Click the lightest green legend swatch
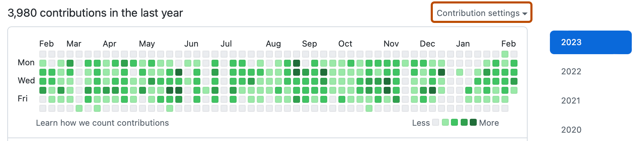This screenshot has width=644, height=141. [x=445, y=122]
